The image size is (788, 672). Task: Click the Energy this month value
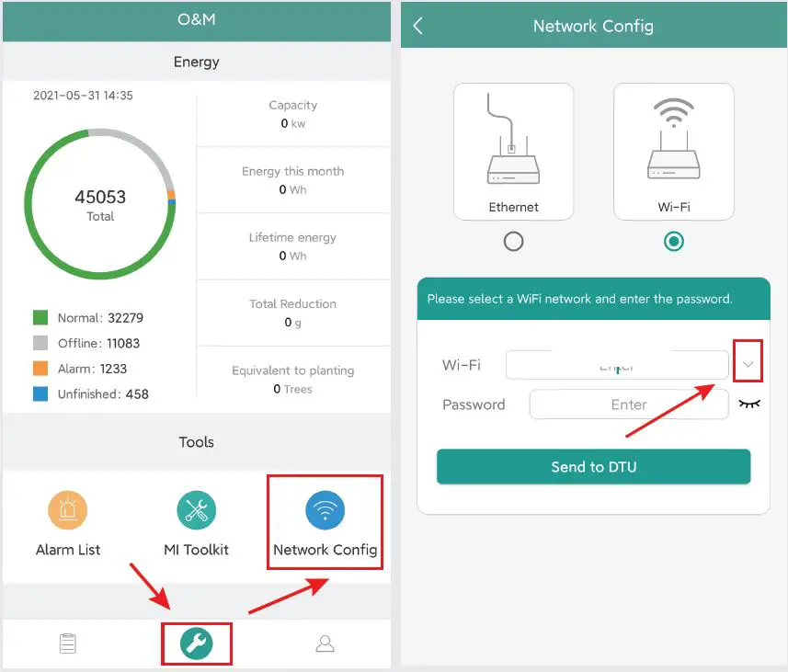293,189
